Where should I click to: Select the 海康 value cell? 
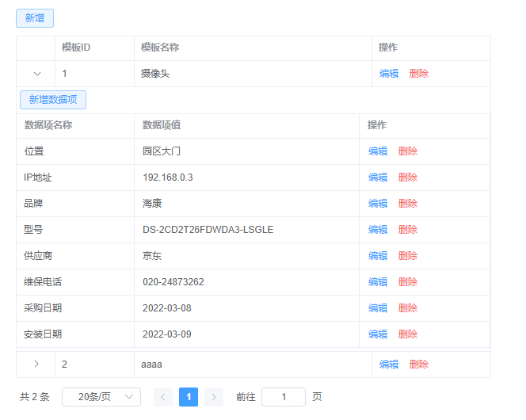(x=246, y=204)
